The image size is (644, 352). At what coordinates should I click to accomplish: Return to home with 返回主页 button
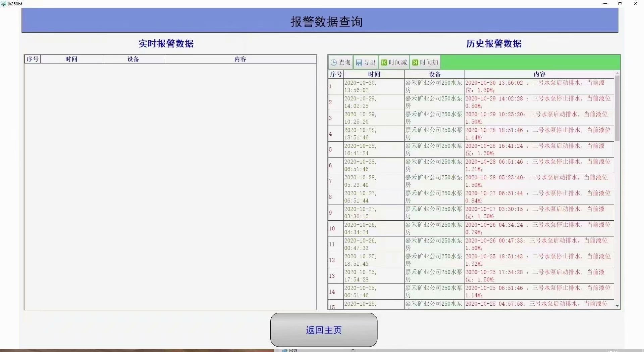tap(324, 330)
